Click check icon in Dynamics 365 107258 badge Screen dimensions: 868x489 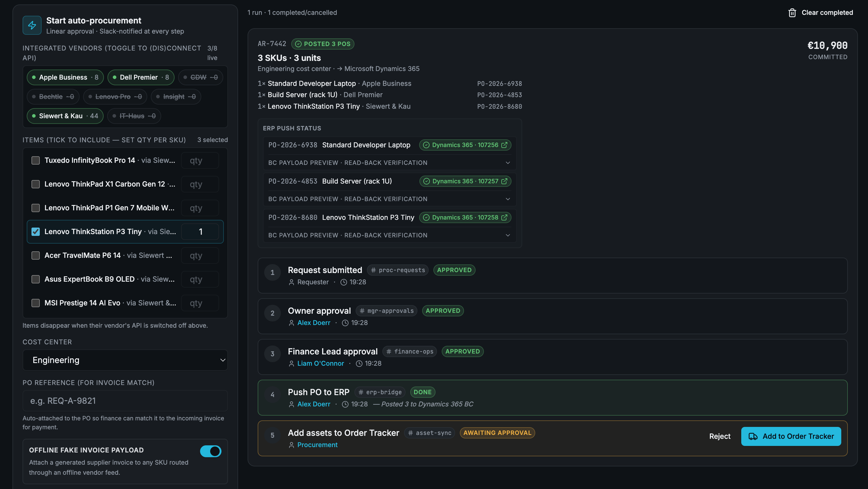426,217
